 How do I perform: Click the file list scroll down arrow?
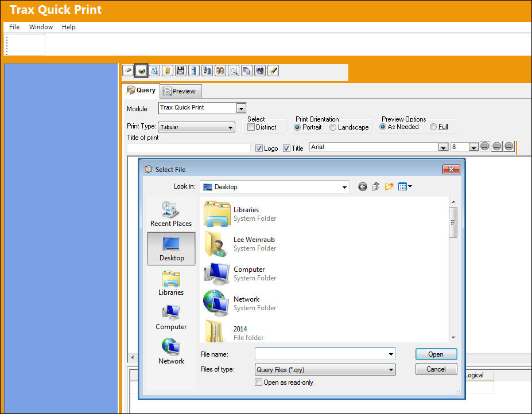(x=453, y=338)
